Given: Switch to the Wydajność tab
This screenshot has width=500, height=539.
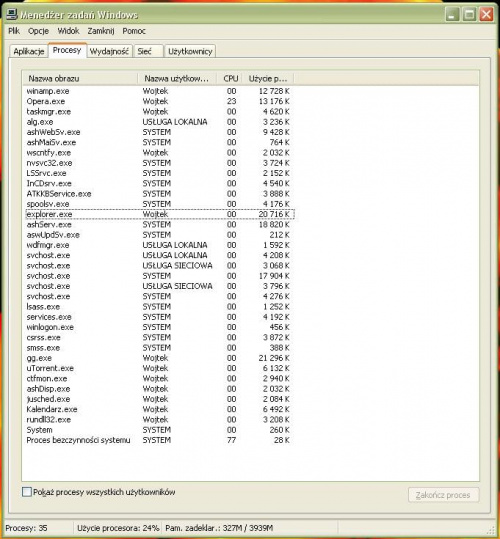Looking at the screenshot, I should click(x=109, y=51).
